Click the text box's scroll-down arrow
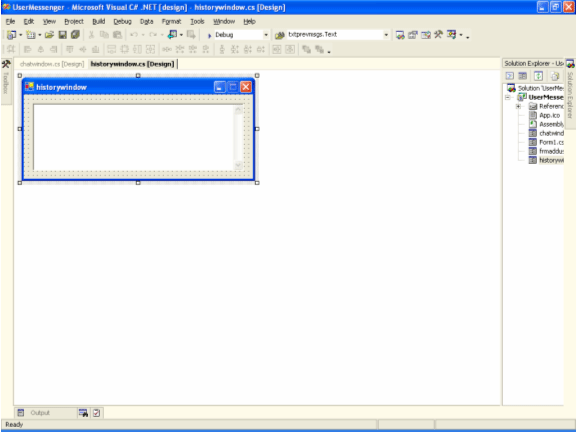The height and width of the screenshot is (432, 577). [238, 165]
